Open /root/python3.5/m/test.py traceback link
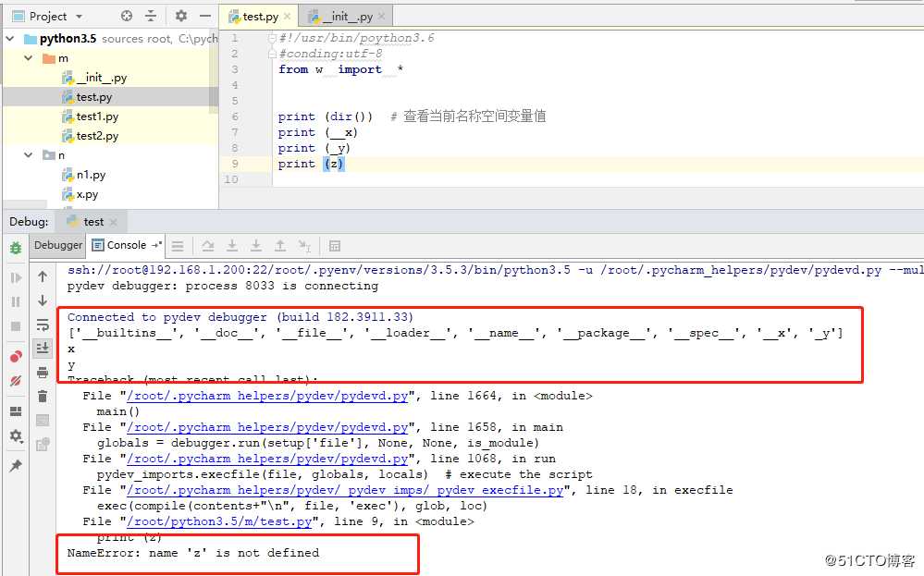This screenshot has height=576, width=924. tap(219, 521)
